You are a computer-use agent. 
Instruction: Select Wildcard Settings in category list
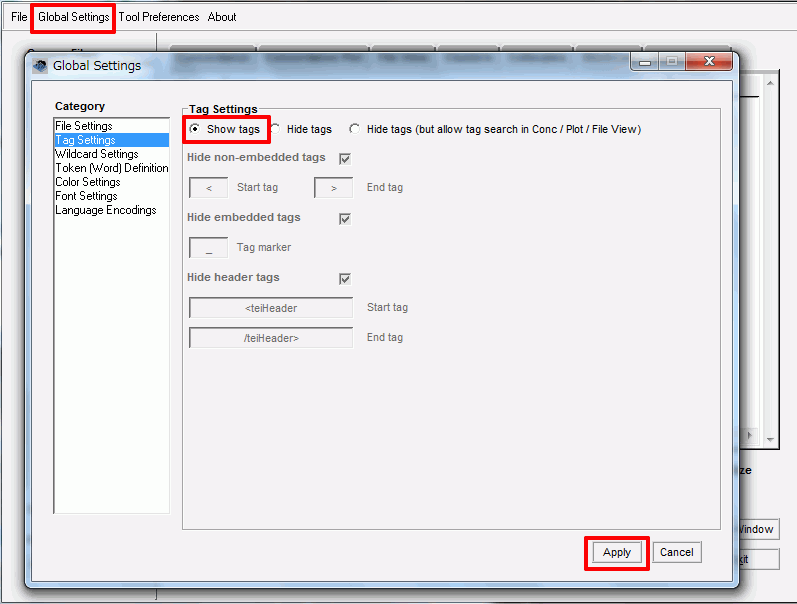97,154
